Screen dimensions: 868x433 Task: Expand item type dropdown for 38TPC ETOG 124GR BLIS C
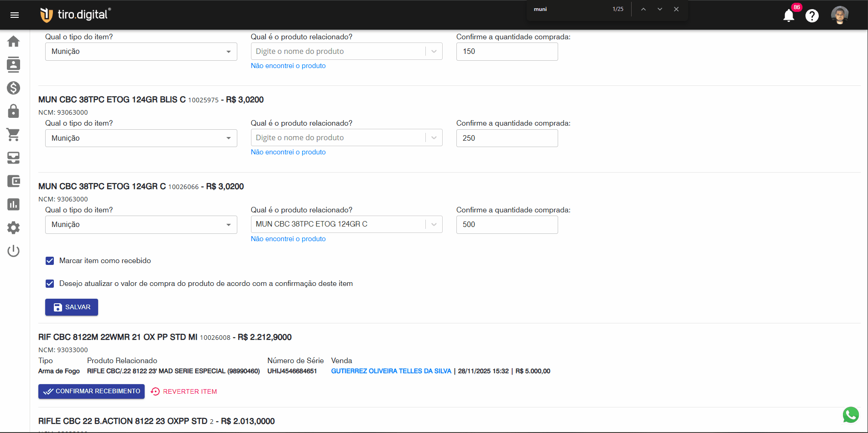click(x=141, y=138)
